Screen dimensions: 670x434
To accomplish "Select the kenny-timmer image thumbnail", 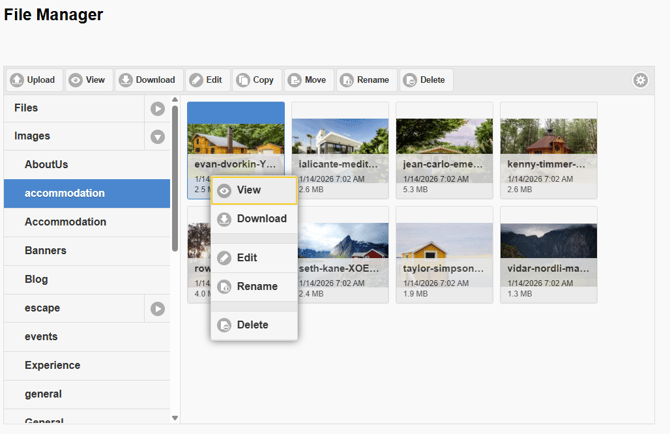I will (x=549, y=150).
